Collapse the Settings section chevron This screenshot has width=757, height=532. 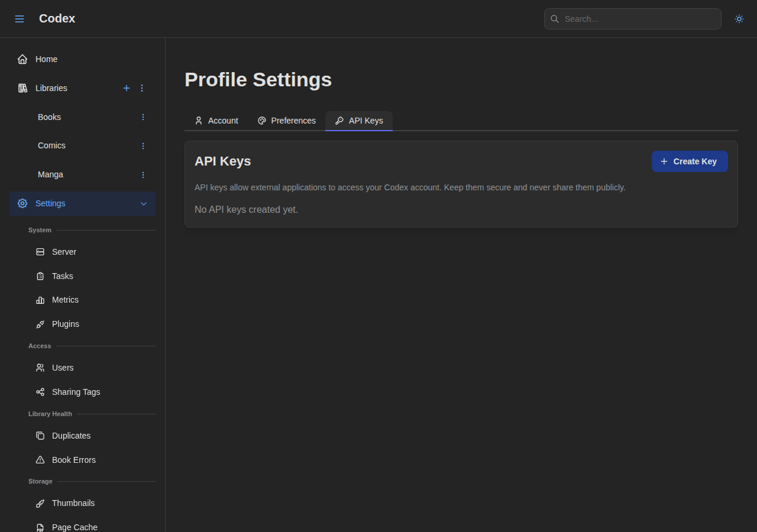[144, 203]
